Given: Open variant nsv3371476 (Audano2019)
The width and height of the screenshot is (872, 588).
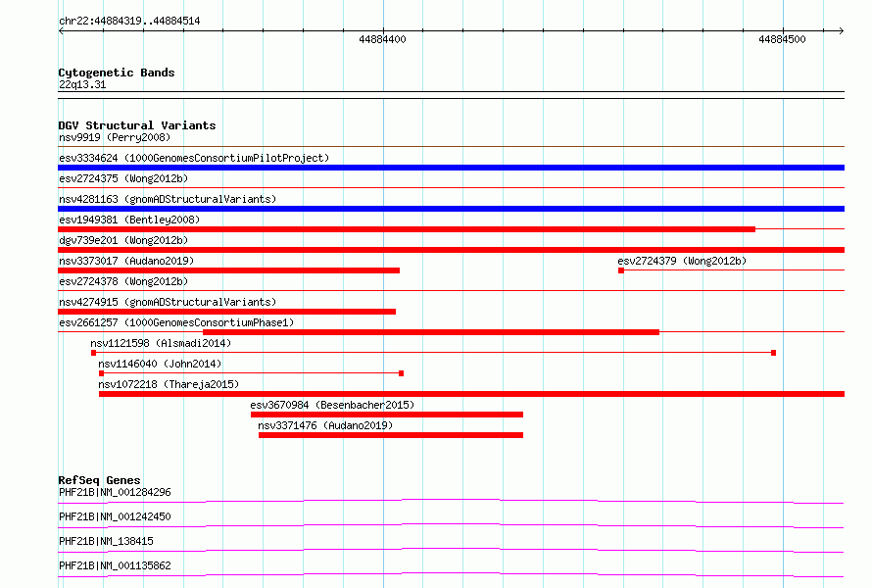Looking at the screenshot, I should pos(325,425).
